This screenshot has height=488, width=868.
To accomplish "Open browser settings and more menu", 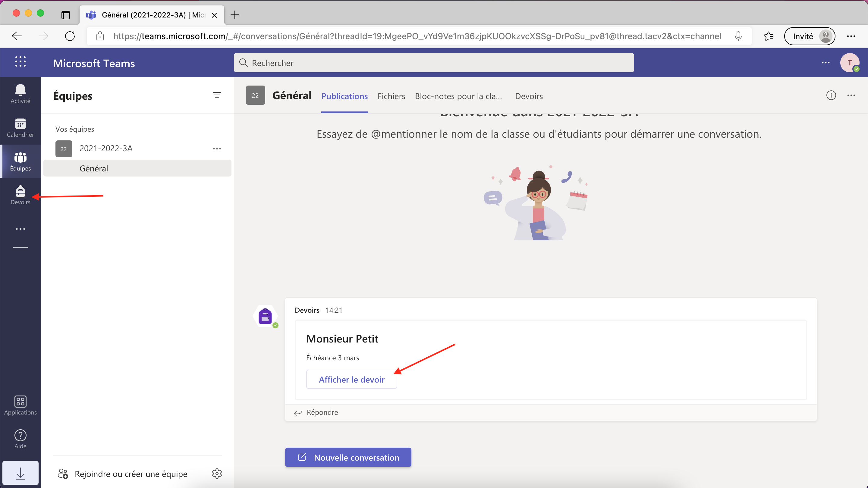I will 851,36.
